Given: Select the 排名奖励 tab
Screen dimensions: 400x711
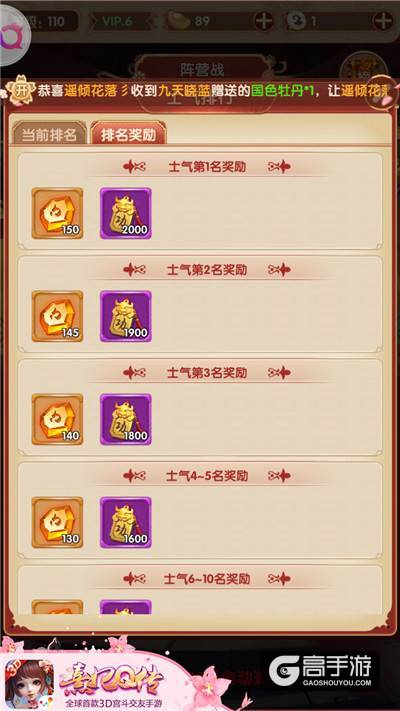Looking at the screenshot, I should pyautogui.click(x=128, y=133).
